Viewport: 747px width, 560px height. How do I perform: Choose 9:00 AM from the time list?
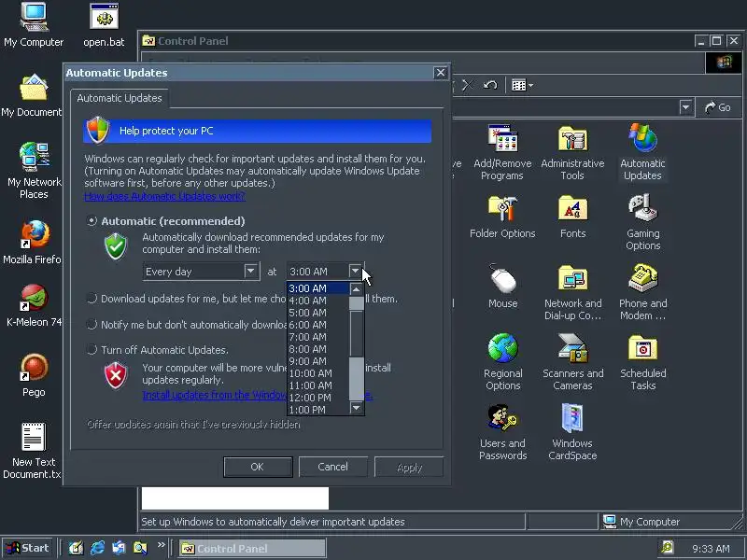(x=318, y=361)
